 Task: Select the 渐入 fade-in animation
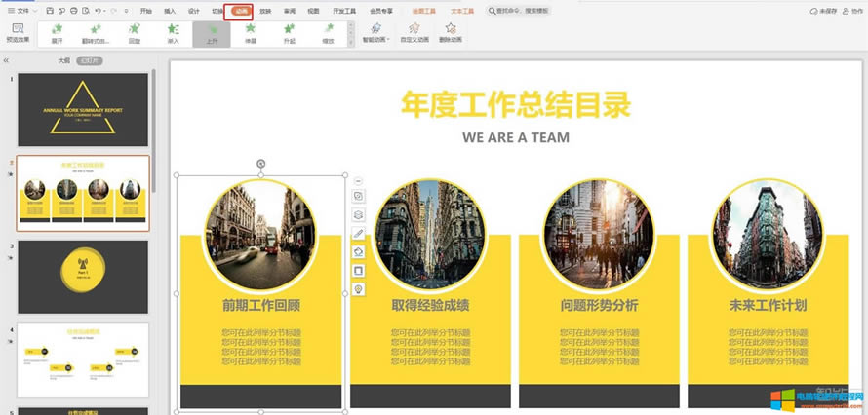(173, 35)
